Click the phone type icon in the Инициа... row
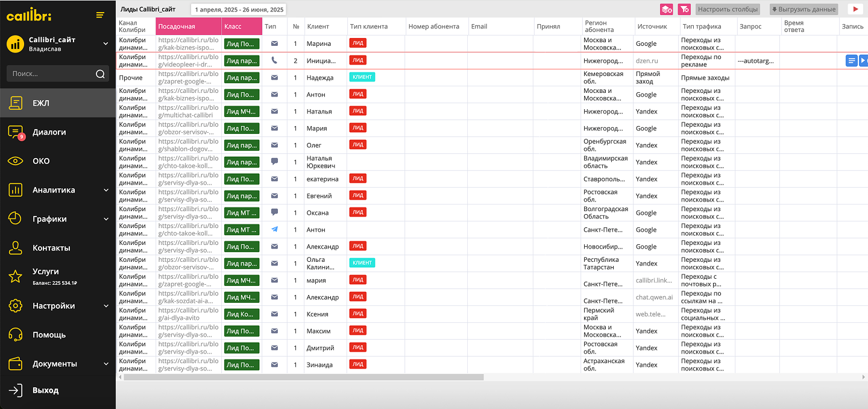The width and height of the screenshot is (868, 409). pos(274,60)
